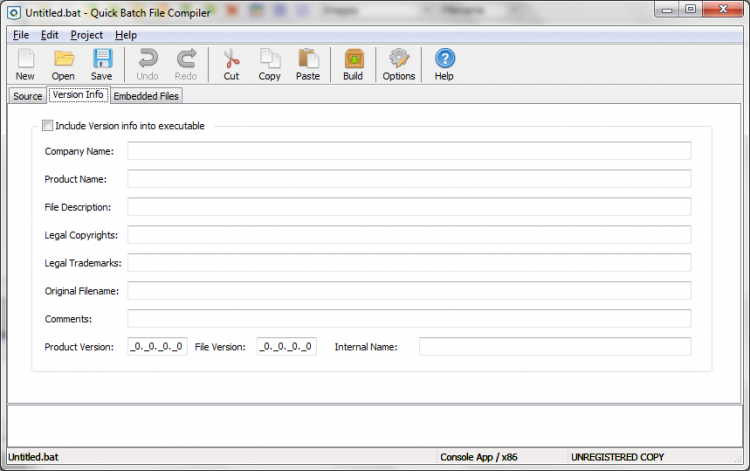Screen dimensions: 750x471
Task: Click the Legal Trademarks label
Action: point(83,263)
